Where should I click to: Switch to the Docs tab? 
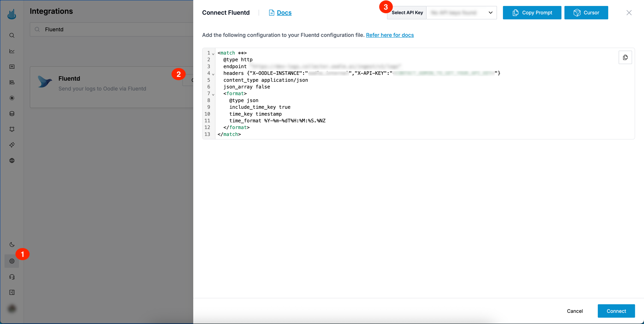(285, 12)
